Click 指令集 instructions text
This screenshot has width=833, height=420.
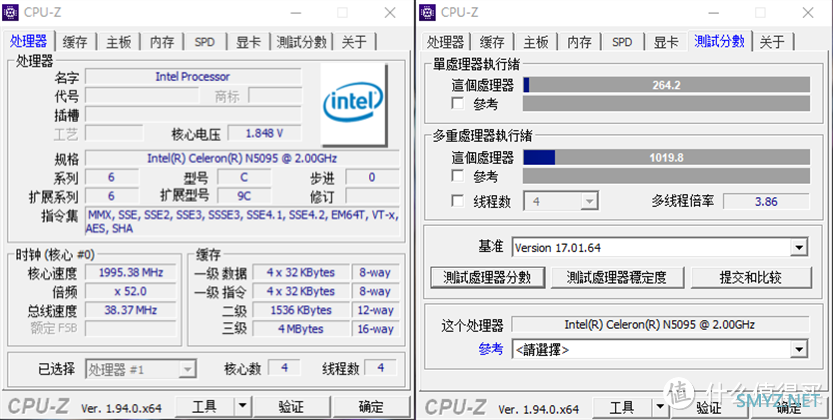(242, 222)
